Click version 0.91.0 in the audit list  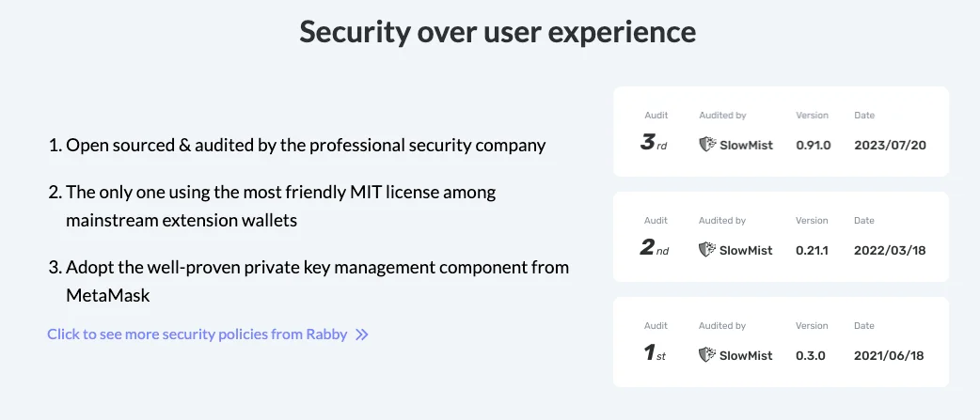pyautogui.click(x=814, y=146)
